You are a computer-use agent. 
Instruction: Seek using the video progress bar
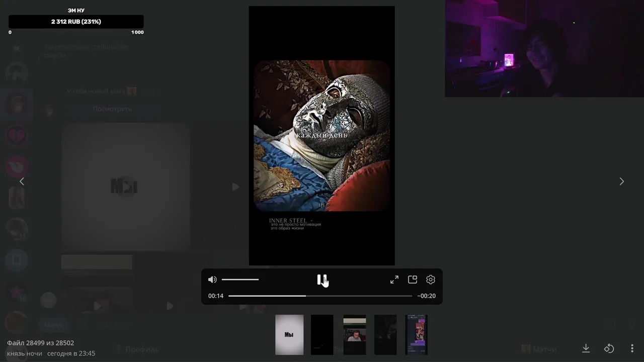point(320,296)
